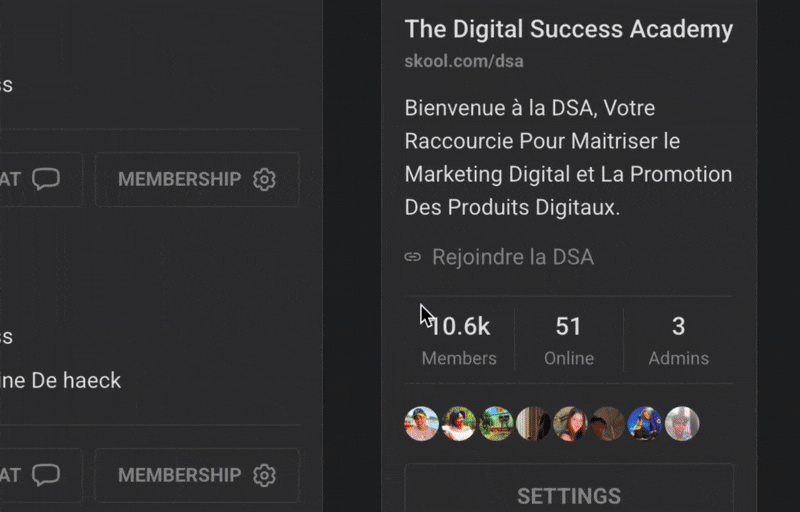This screenshot has height=512, width=800.
Task: Open The Digital Success Academy title
Action: tap(568, 29)
